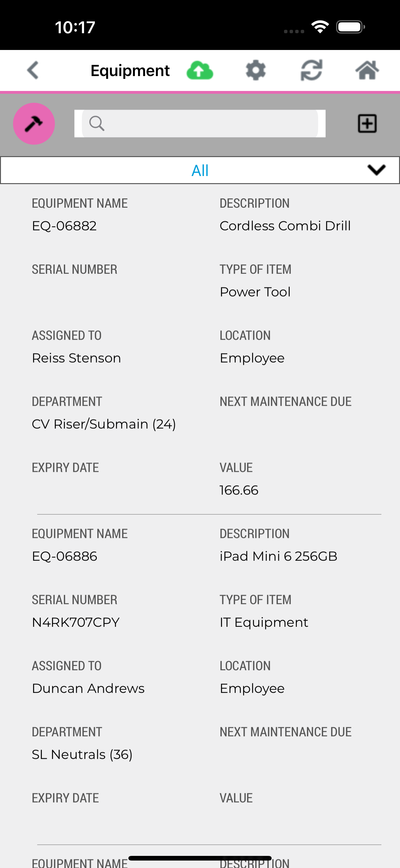Select the Cordless Combi Drill description
The image size is (400, 868).
(285, 226)
